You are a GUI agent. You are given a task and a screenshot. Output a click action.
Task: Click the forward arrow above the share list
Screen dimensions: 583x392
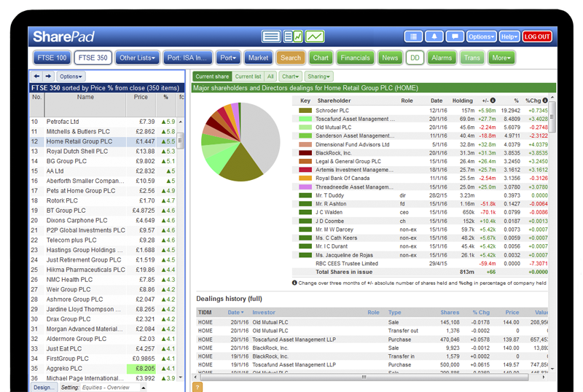click(48, 76)
